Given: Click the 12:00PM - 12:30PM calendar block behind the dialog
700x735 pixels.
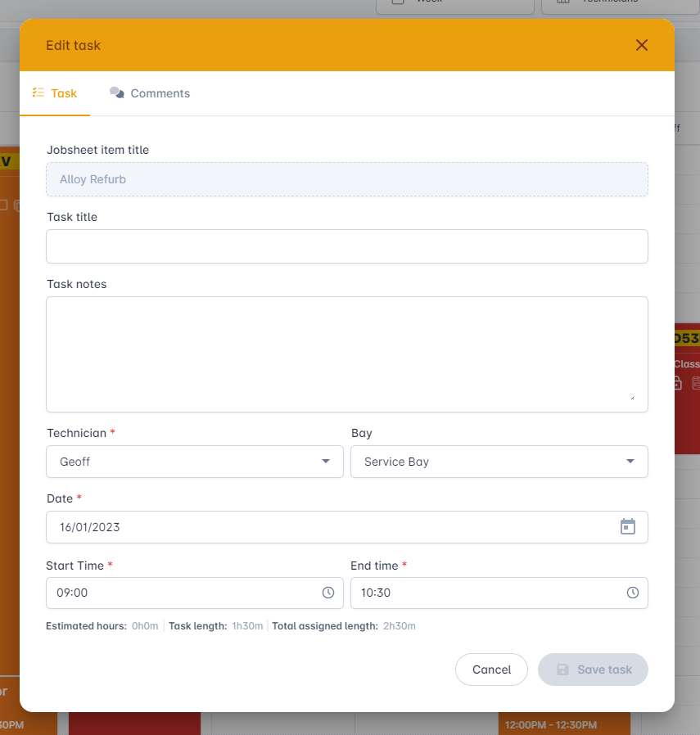Looking at the screenshot, I should pyautogui.click(x=564, y=724).
